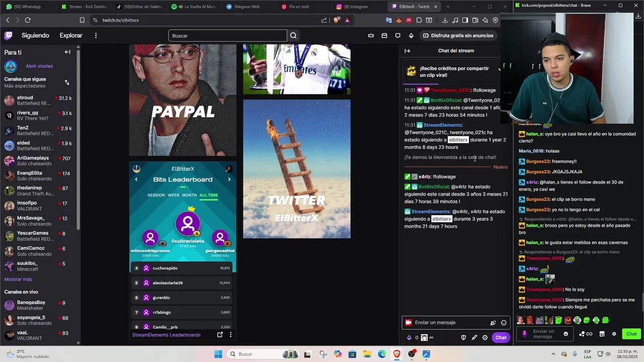Open Twitch whispers speech bubble icon

(x=397, y=36)
